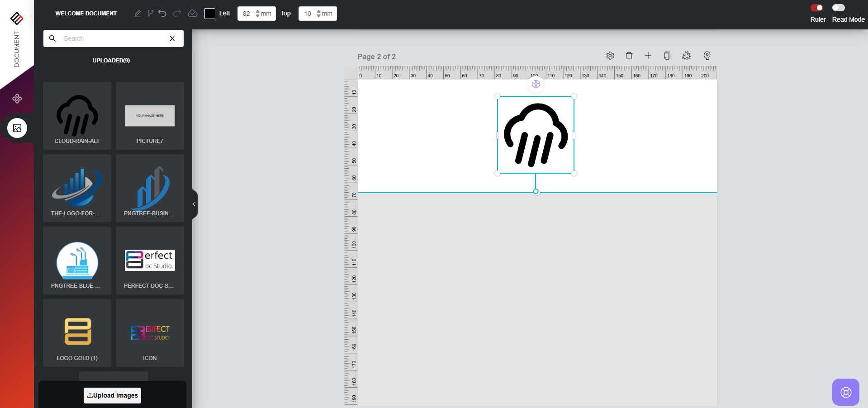Open the help lifebuoy button
This screenshot has width=868, height=408.
[845, 392]
